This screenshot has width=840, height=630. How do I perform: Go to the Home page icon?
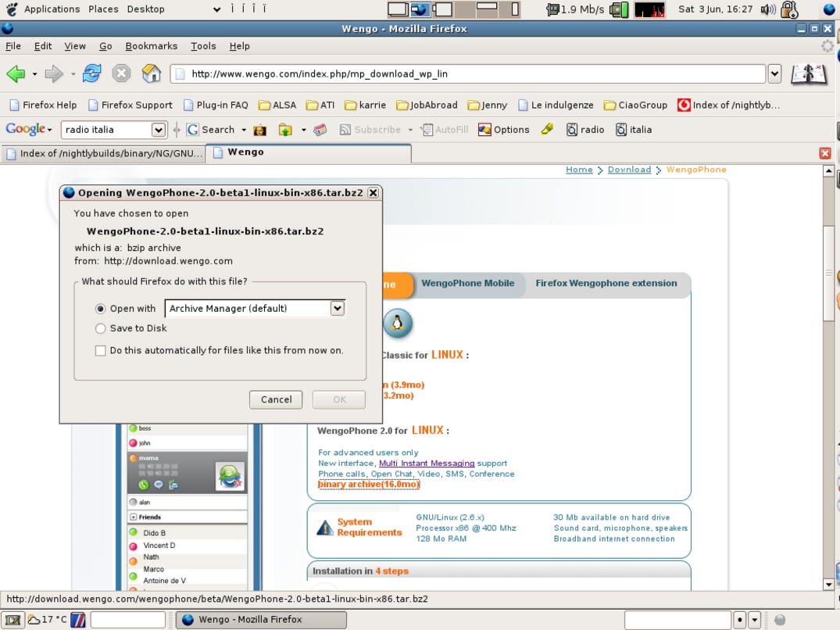[x=152, y=73]
